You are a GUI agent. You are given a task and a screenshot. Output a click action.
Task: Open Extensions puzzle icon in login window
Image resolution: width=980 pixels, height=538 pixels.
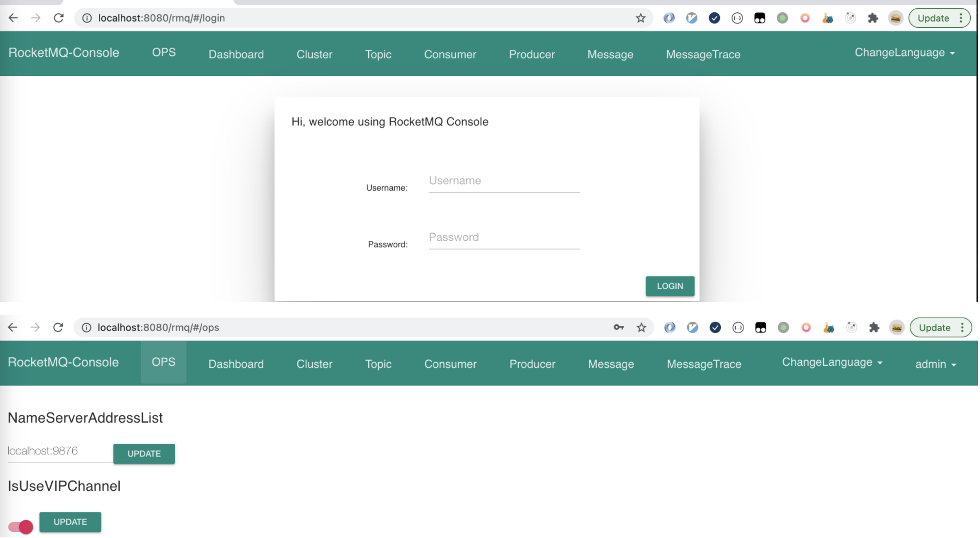[874, 18]
